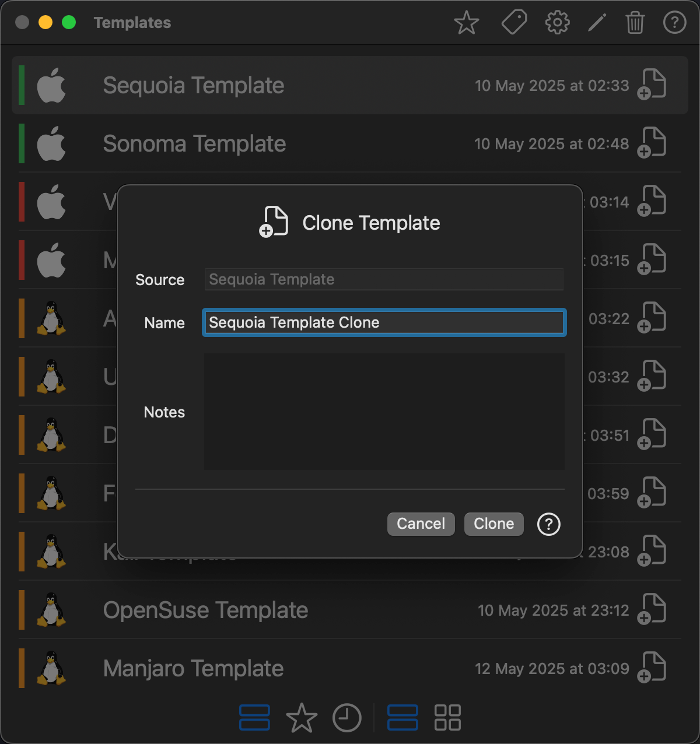700x744 pixels.
Task: Open help for Clone Template dialog
Action: [548, 524]
